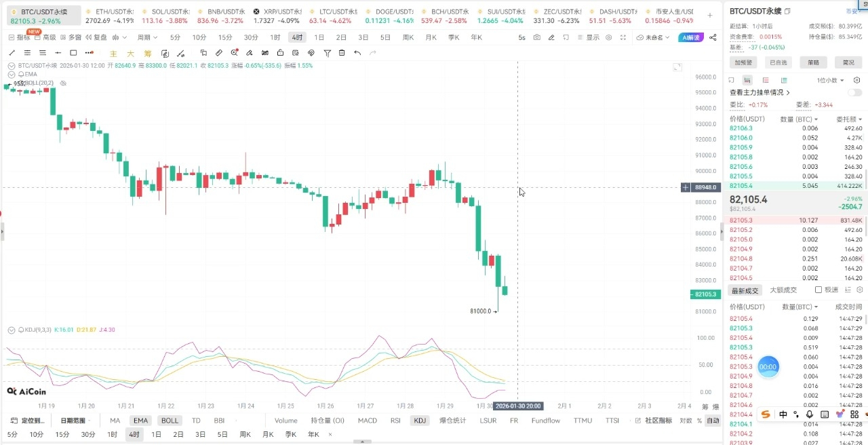Image resolution: width=868 pixels, height=445 pixels.
Task: Toggle the KDJ sub-indicator button
Action: pyautogui.click(x=420, y=421)
